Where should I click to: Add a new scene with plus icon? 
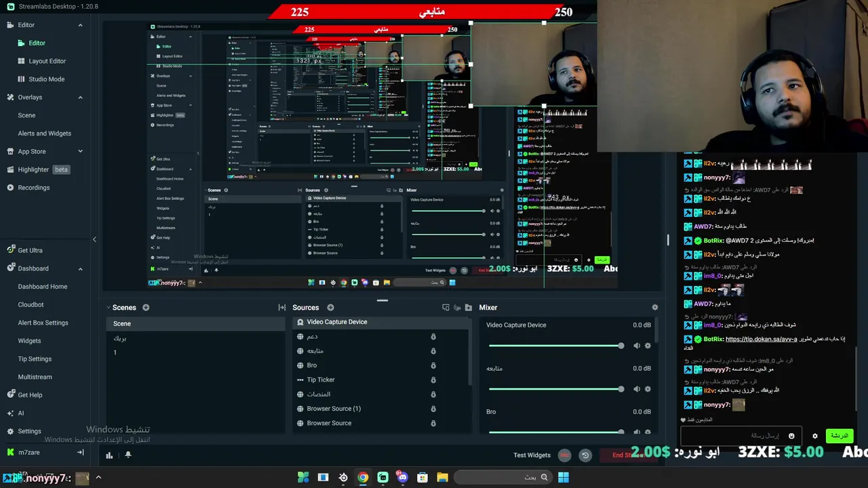[146, 308]
